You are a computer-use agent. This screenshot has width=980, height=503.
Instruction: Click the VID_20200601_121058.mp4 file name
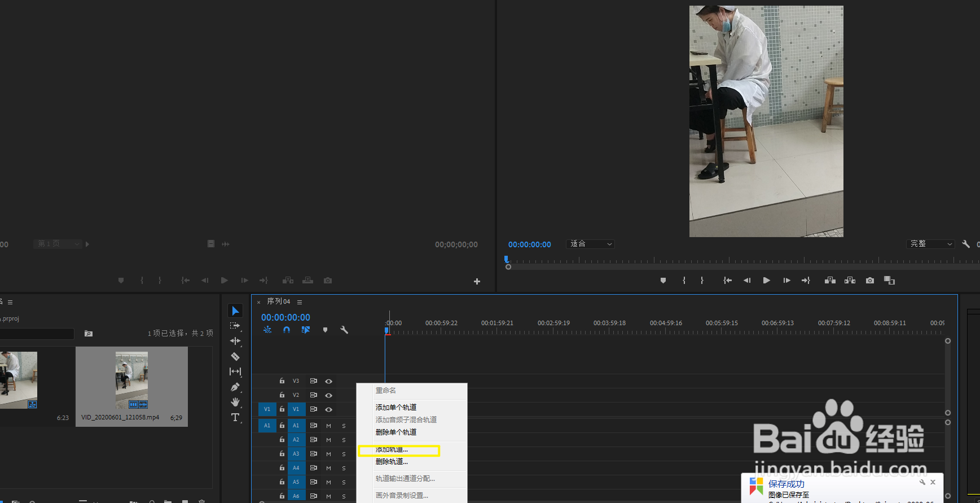coord(120,418)
